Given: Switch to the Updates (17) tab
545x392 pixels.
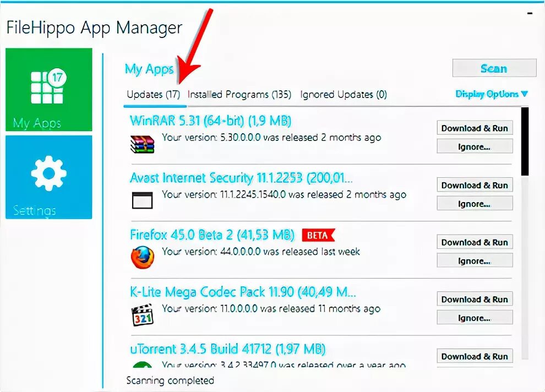Looking at the screenshot, I should (153, 95).
